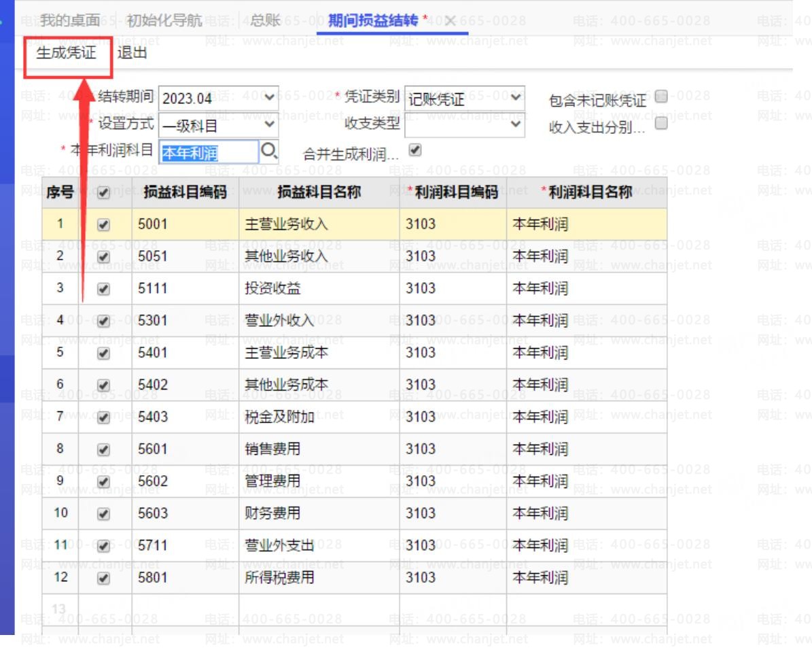Select the 营业外收入 name cell
The width and height of the screenshot is (812, 652).
[x=319, y=321]
